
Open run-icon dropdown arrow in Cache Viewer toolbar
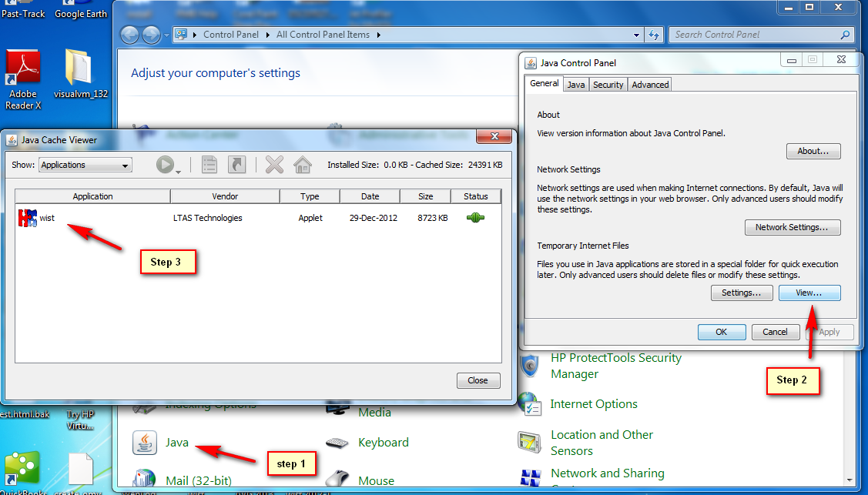[178, 172]
